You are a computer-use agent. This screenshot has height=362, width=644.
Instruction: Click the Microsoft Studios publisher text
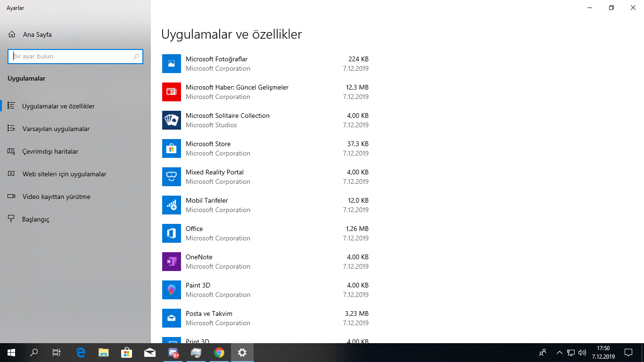[211, 125]
